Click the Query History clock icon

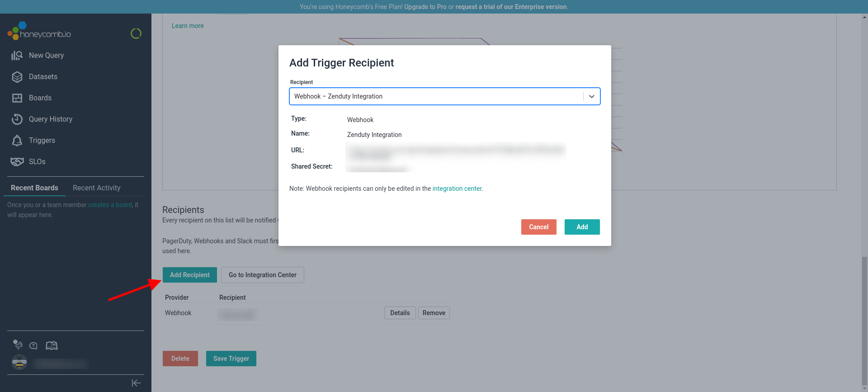click(17, 119)
